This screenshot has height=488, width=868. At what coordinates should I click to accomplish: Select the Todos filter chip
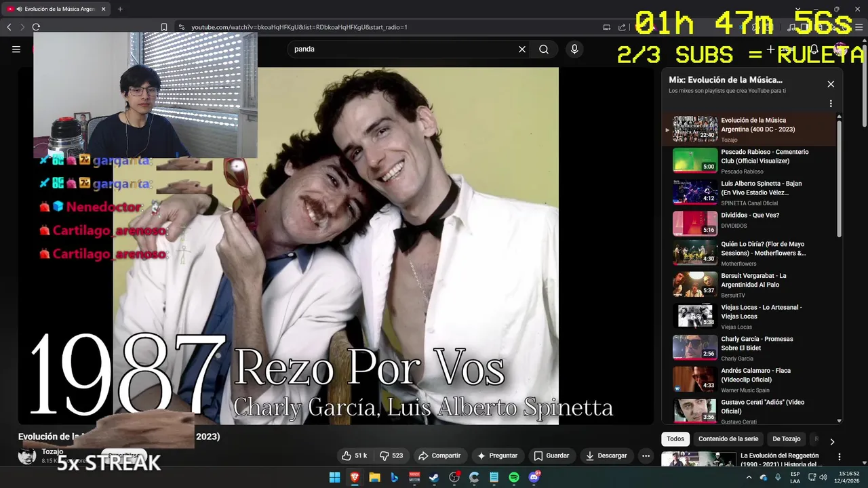tap(675, 439)
